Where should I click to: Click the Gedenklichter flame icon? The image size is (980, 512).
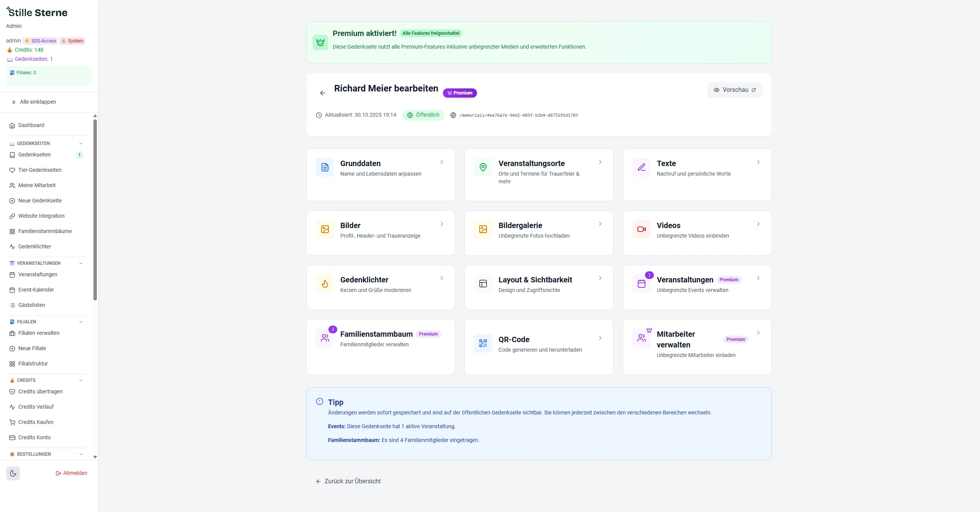tap(325, 284)
